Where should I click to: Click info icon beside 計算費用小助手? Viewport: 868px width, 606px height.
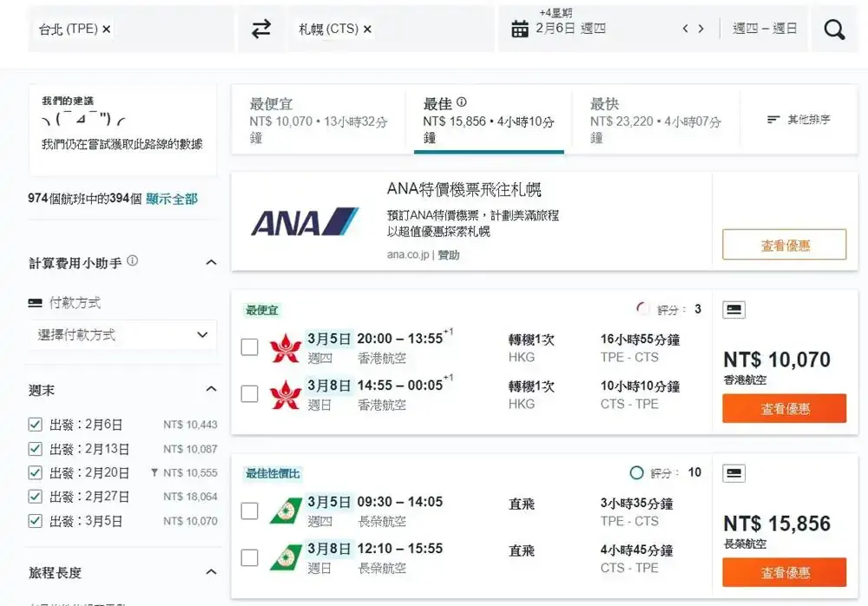pos(132,261)
